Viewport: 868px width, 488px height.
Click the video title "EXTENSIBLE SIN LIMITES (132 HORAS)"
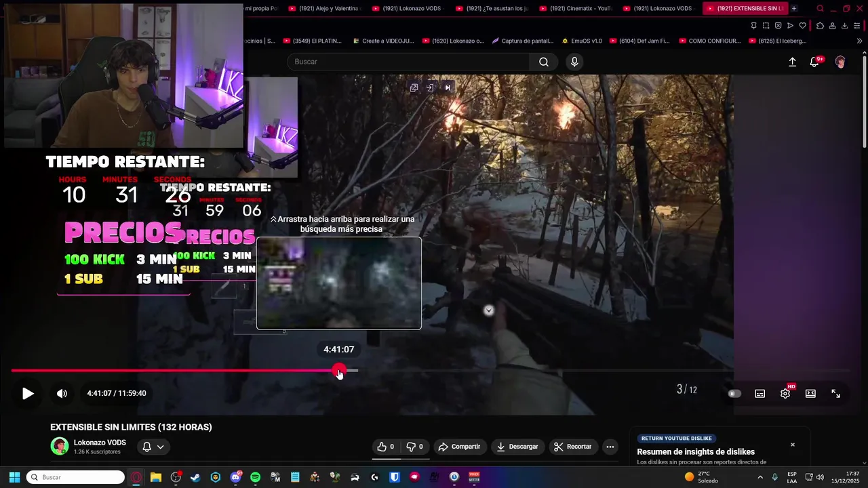(x=131, y=427)
